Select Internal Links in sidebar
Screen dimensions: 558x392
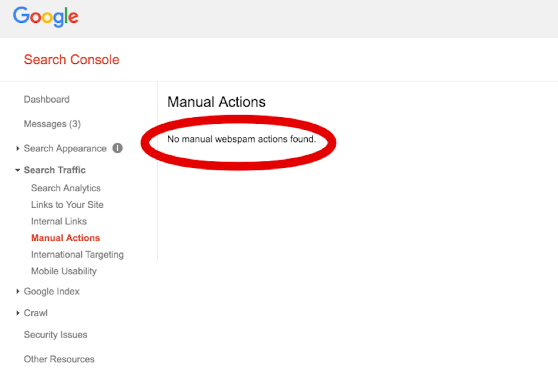tap(59, 221)
